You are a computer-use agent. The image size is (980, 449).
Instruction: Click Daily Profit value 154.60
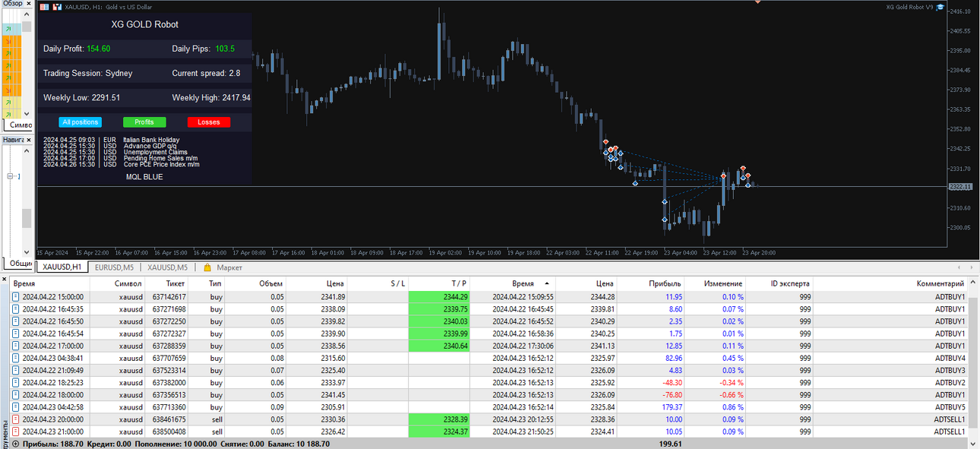pyautogui.click(x=98, y=49)
